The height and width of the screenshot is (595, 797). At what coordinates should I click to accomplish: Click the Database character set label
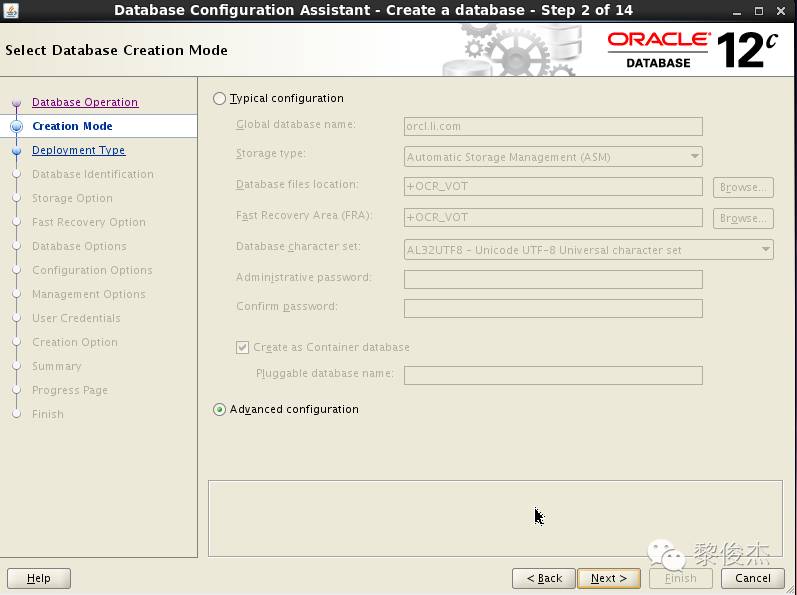(298, 246)
